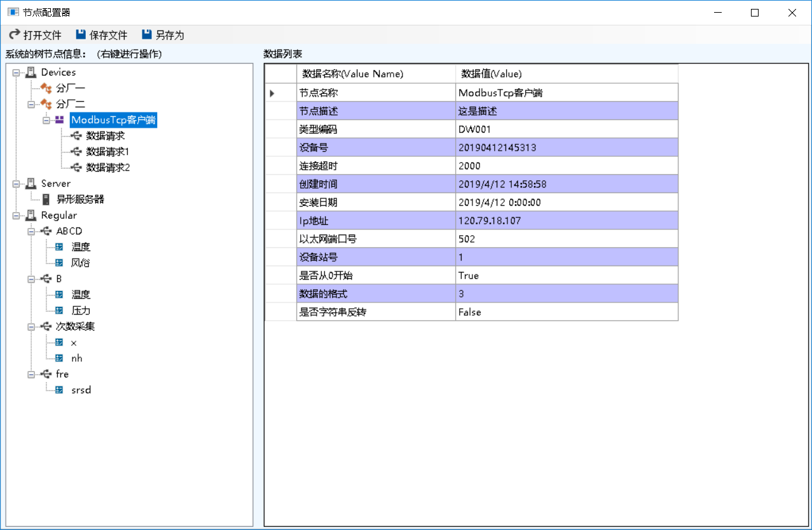The height and width of the screenshot is (530, 812).
Task: Click the purple ModbusTcp客户端 node icon
Action: click(x=60, y=120)
